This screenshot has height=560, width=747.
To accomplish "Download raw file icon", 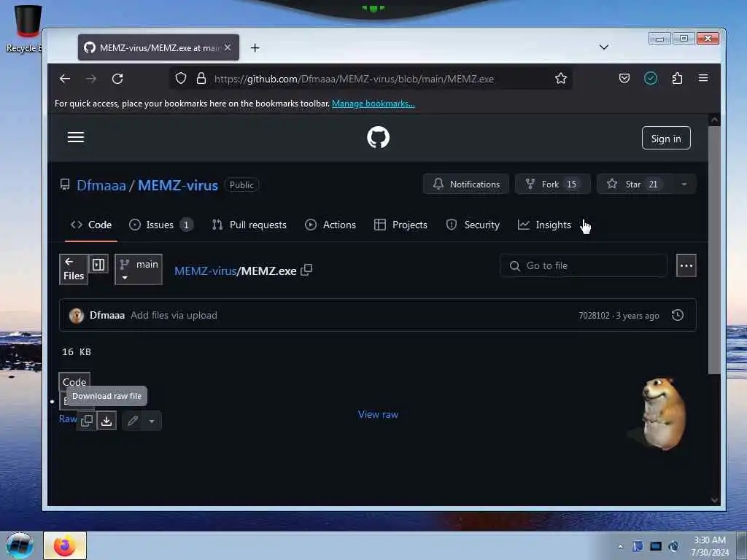I will coord(107,421).
